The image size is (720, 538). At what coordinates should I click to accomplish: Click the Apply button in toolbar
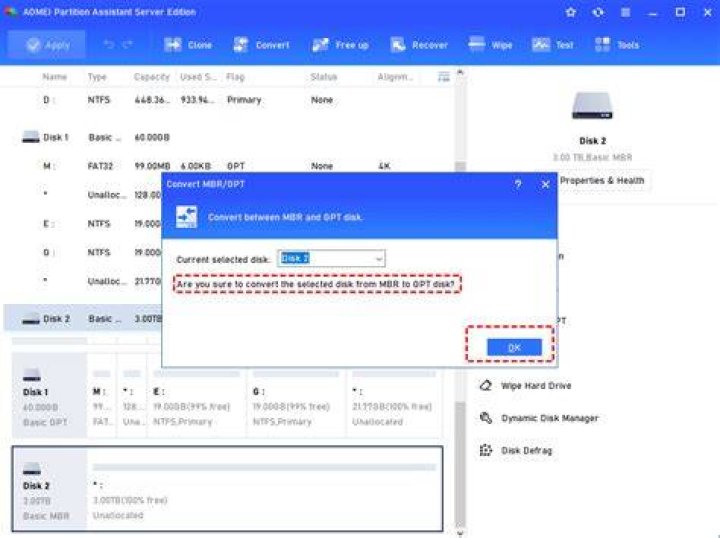click(47, 45)
